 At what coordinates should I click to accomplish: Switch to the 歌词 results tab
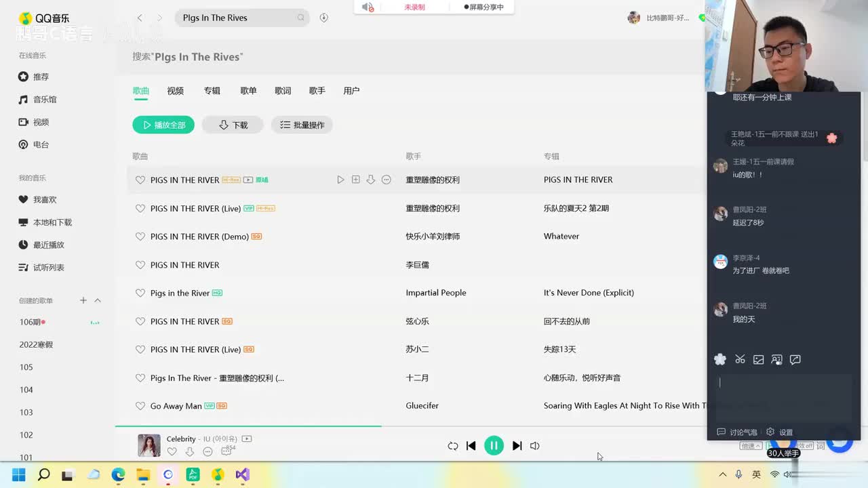(283, 91)
